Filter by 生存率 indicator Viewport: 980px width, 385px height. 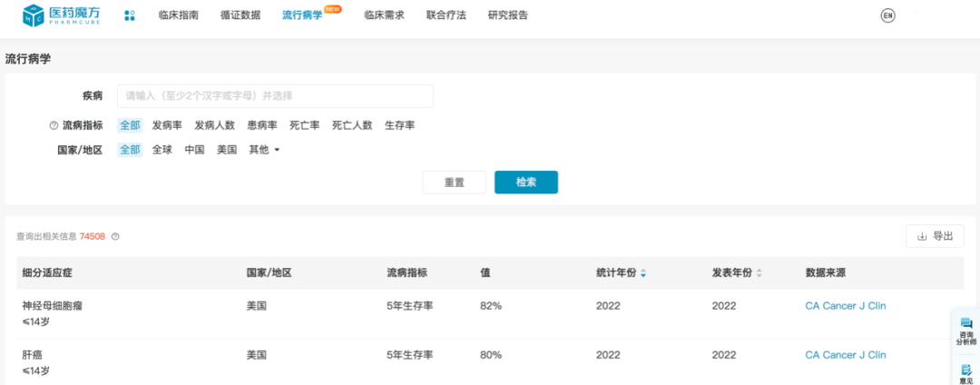point(400,125)
